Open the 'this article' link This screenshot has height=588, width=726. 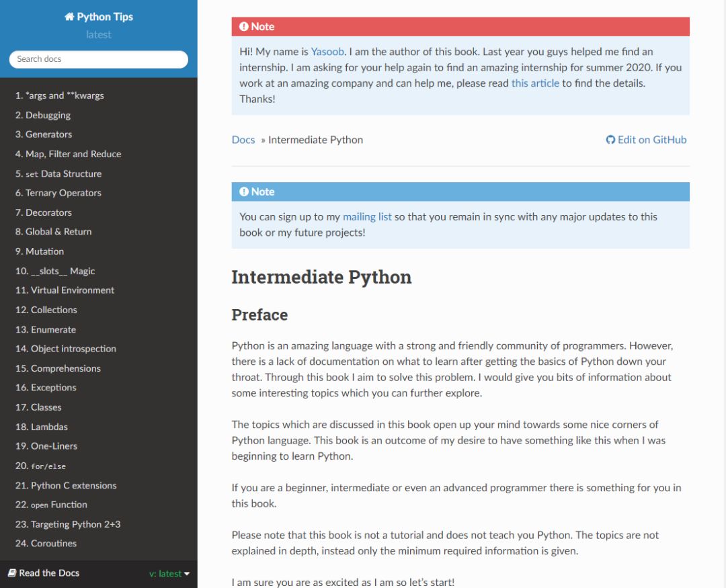tap(535, 83)
